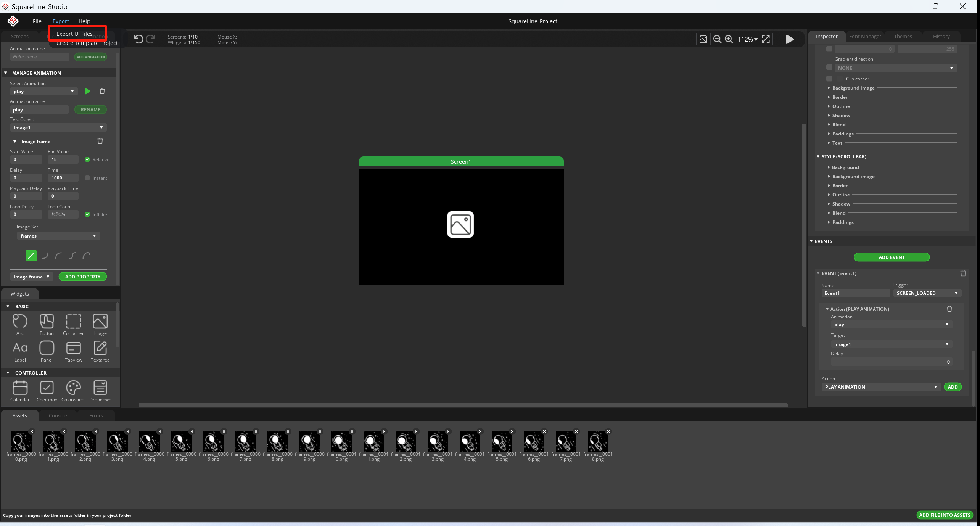Image resolution: width=980 pixels, height=526 pixels.
Task: Click the Help menu item
Action: tap(84, 21)
